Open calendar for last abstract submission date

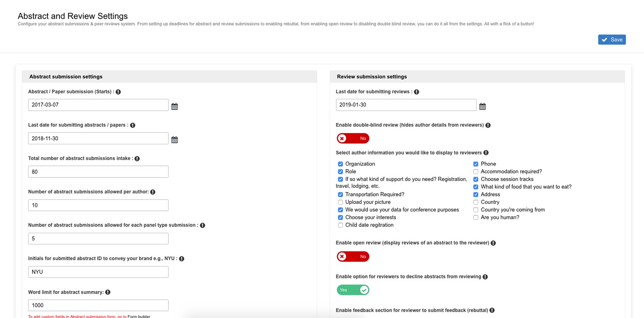[174, 140]
